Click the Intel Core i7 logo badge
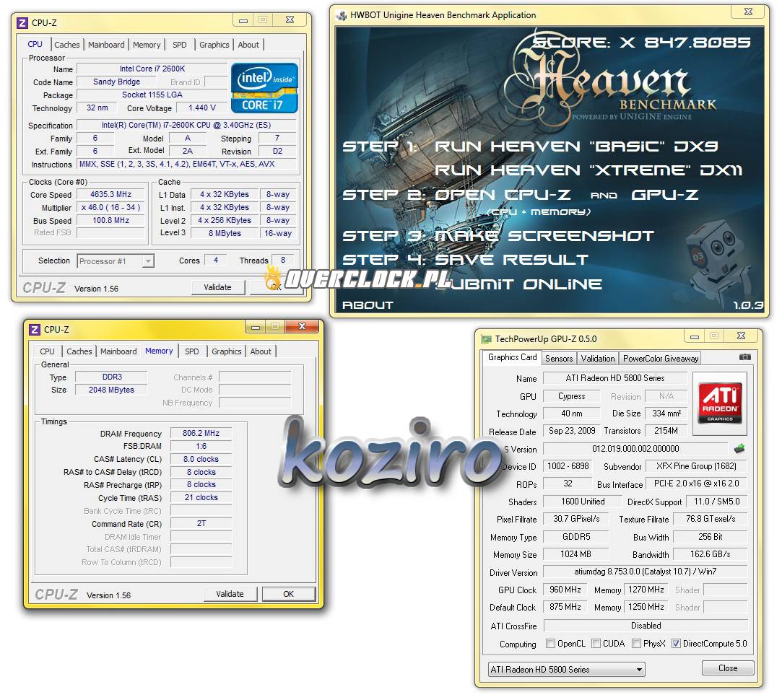Image resolution: width=782 pixels, height=700 pixels. tap(264, 88)
